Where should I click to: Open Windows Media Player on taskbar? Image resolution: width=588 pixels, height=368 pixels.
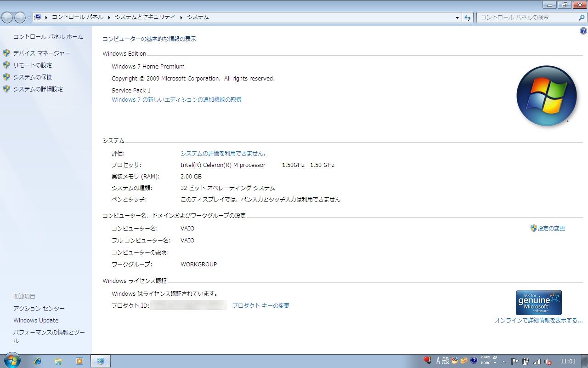(x=79, y=362)
